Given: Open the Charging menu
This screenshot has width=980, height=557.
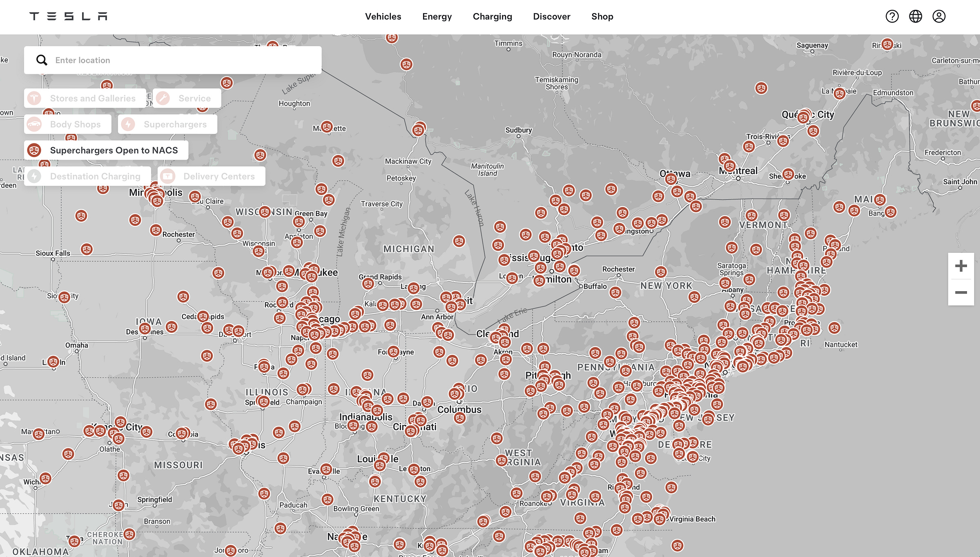Looking at the screenshot, I should coord(492,16).
